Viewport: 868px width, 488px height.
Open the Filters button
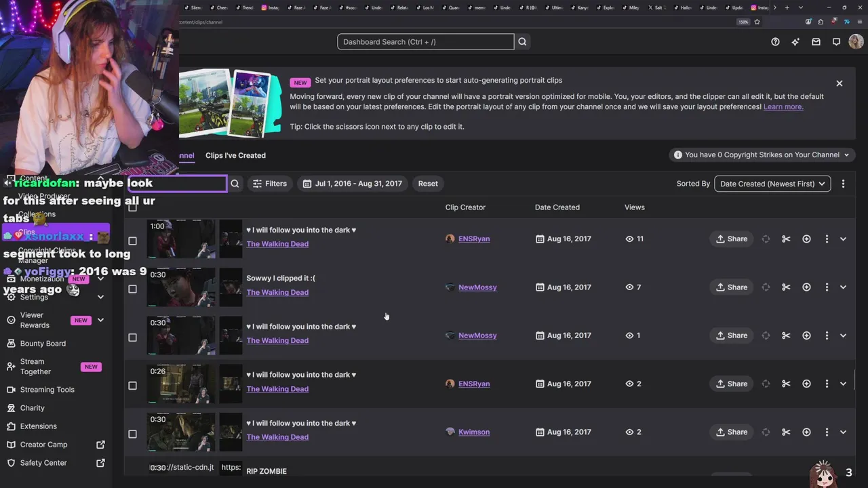click(x=269, y=184)
